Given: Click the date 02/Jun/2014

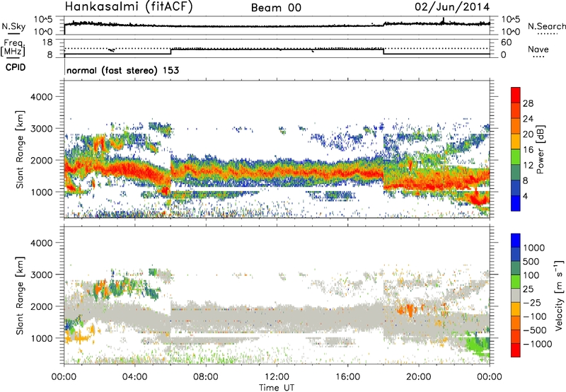Looking at the screenshot, I should coord(452,7).
